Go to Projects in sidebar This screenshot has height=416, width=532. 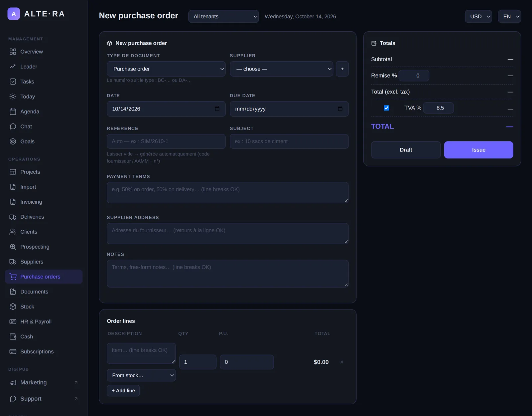tap(44, 172)
